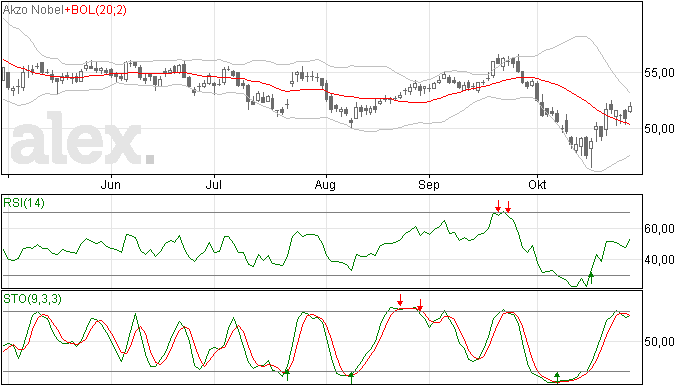
Task: Select the Jul month label on time axis
Action: (x=213, y=185)
